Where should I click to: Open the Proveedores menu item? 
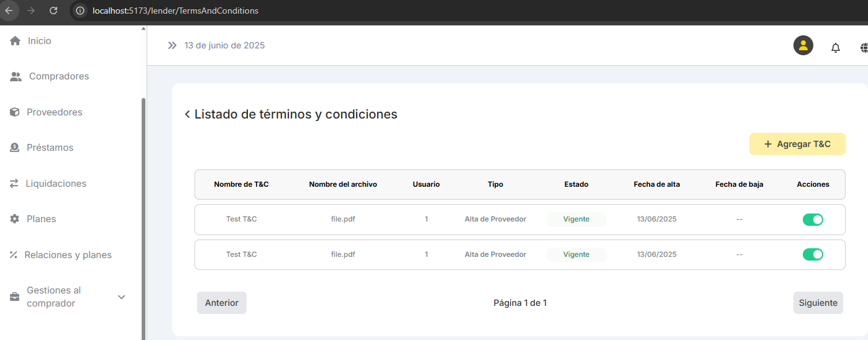click(x=55, y=112)
